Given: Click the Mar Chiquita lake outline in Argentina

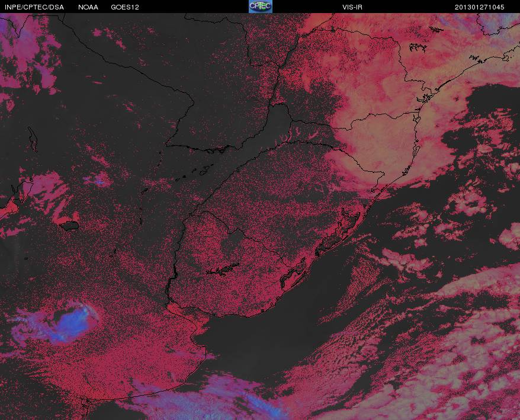Looking at the screenshot, I should coord(70,226).
